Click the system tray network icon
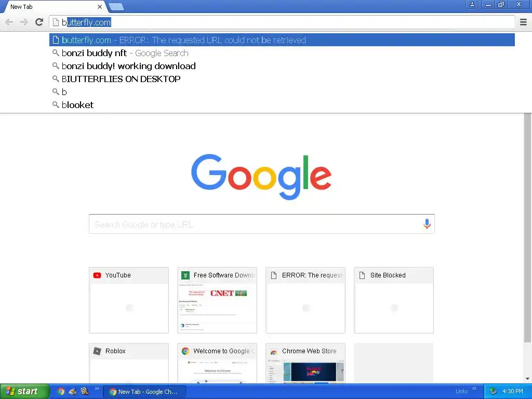532x399 pixels. pos(493,392)
